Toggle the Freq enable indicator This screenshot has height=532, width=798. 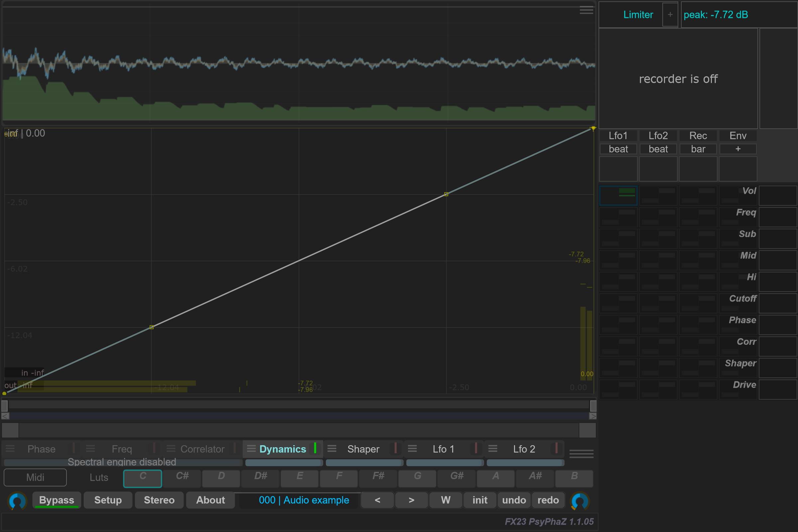(154, 448)
